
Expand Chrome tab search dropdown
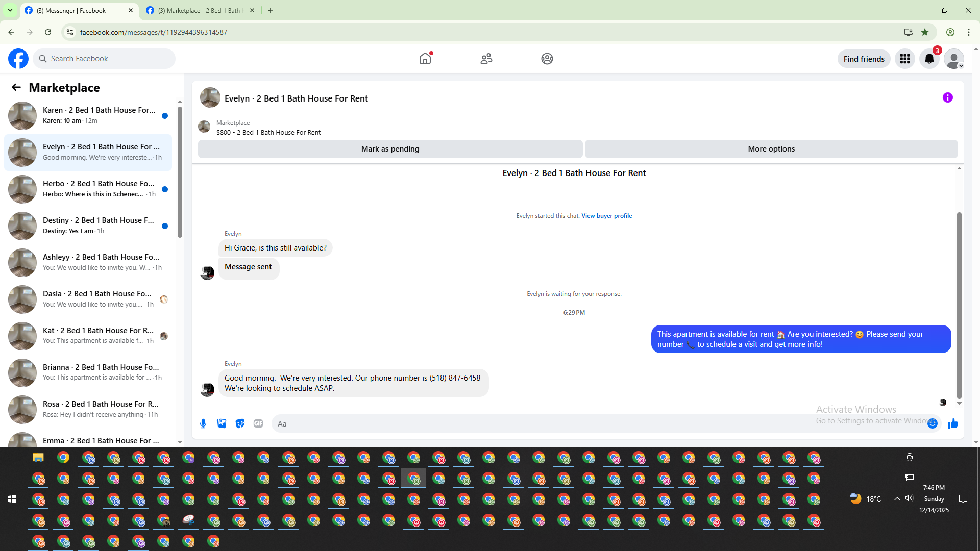coord(10,10)
